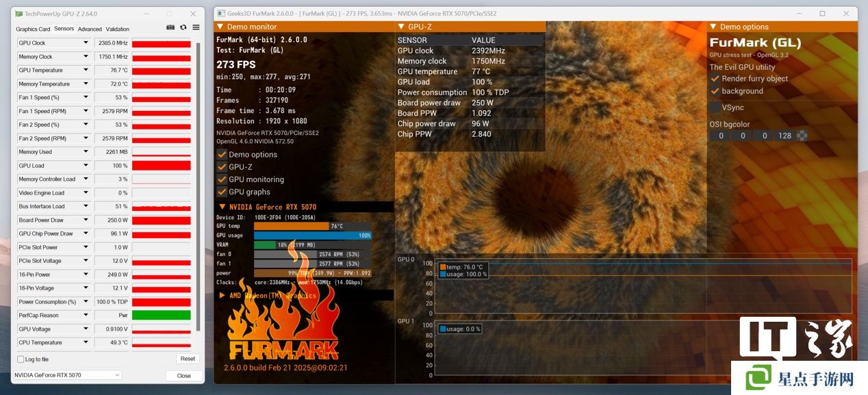Click the Close button in GPU-Z
Viewport: 868px width, 395px height.
pyautogui.click(x=183, y=376)
